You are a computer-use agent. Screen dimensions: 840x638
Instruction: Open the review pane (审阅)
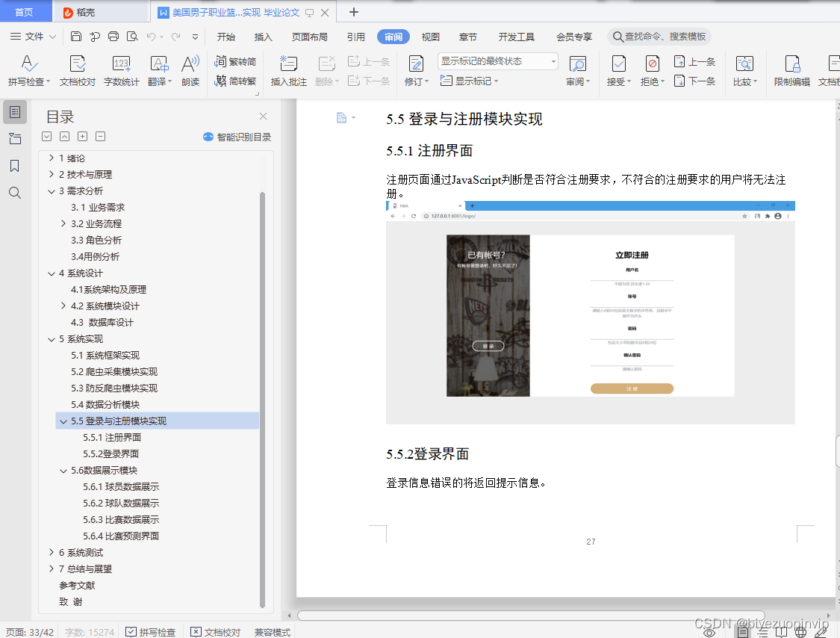pos(578,70)
